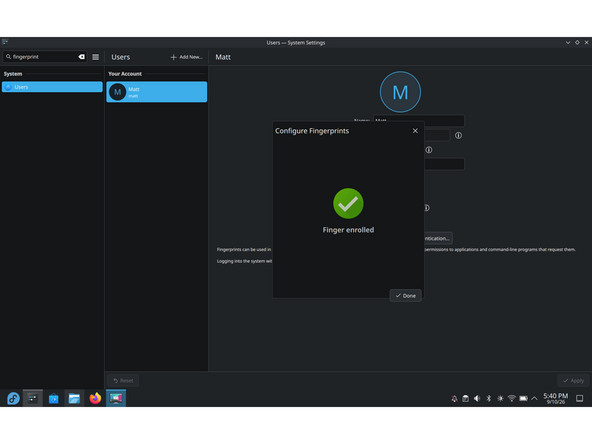Image resolution: width=592 pixels, height=444 pixels.
Task: Open System Settings from taskbar
Action: coord(33,398)
